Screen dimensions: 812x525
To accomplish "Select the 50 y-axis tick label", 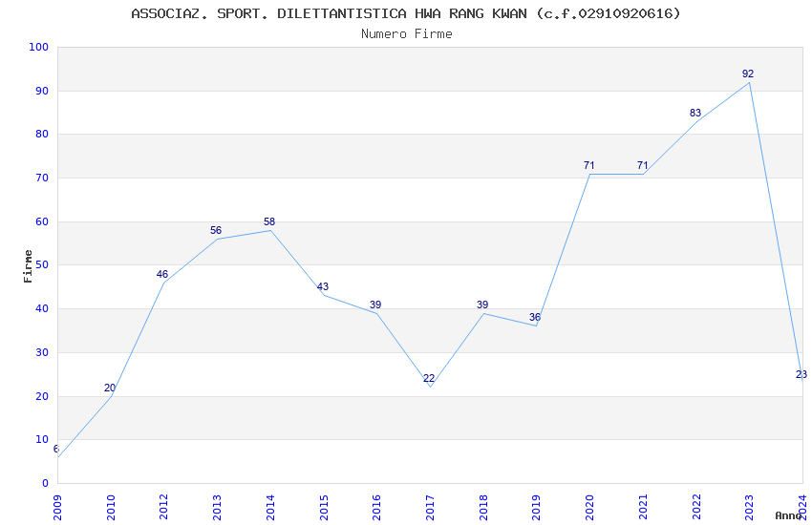I will [41, 264].
